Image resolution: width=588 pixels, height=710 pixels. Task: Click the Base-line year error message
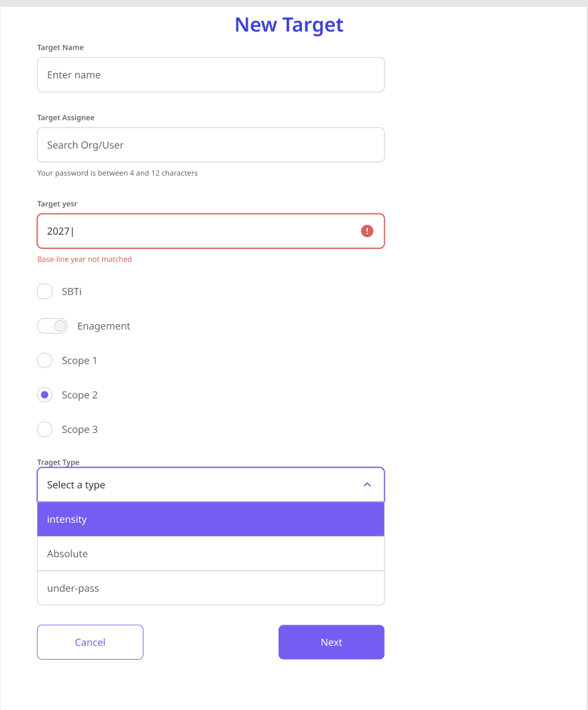click(85, 259)
